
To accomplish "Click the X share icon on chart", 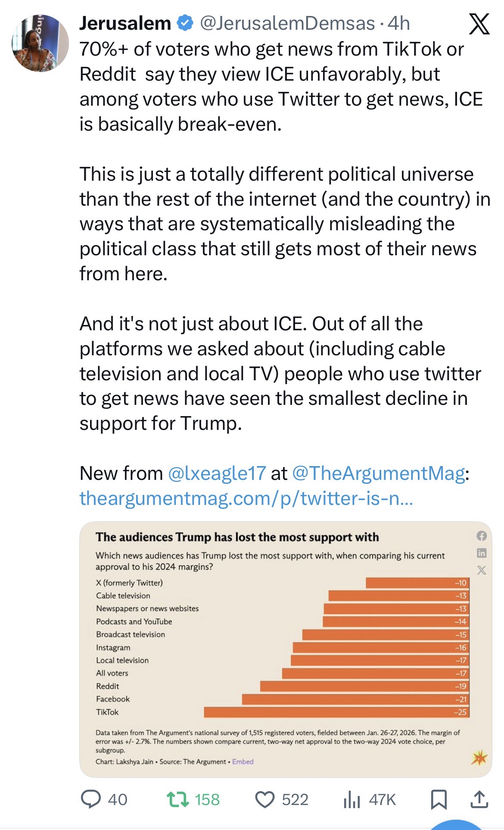I will pos(482,570).
